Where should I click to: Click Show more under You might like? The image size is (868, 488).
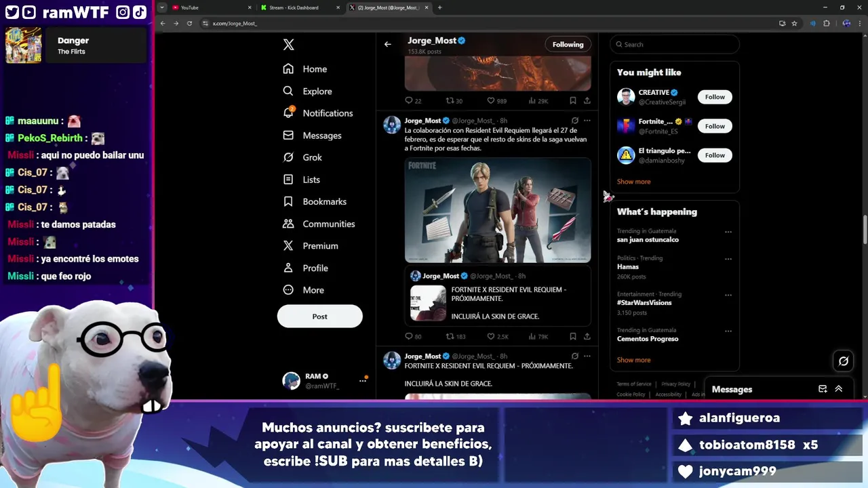(x=633, y=182)
